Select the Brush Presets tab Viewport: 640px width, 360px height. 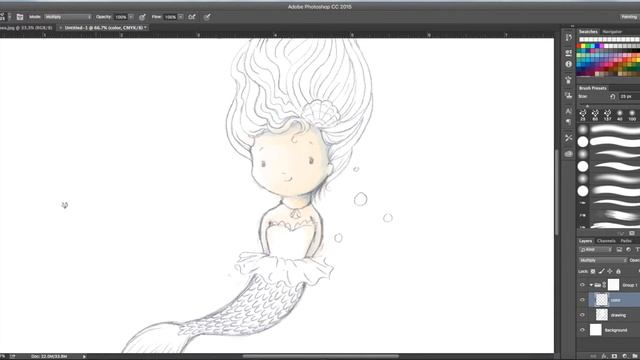pyautogui.click(x=593, y=88)
